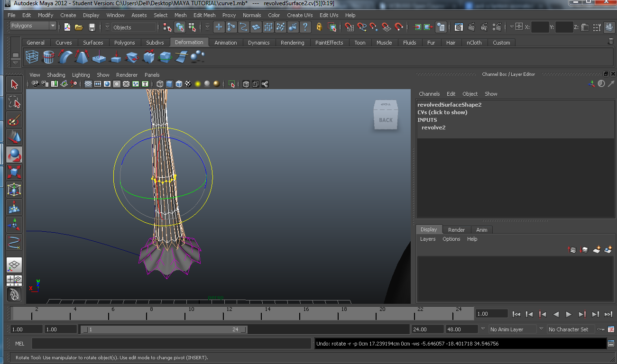Click the Show Manipulator tool
This screenshot has width=617, height=364.
[14, 225]
